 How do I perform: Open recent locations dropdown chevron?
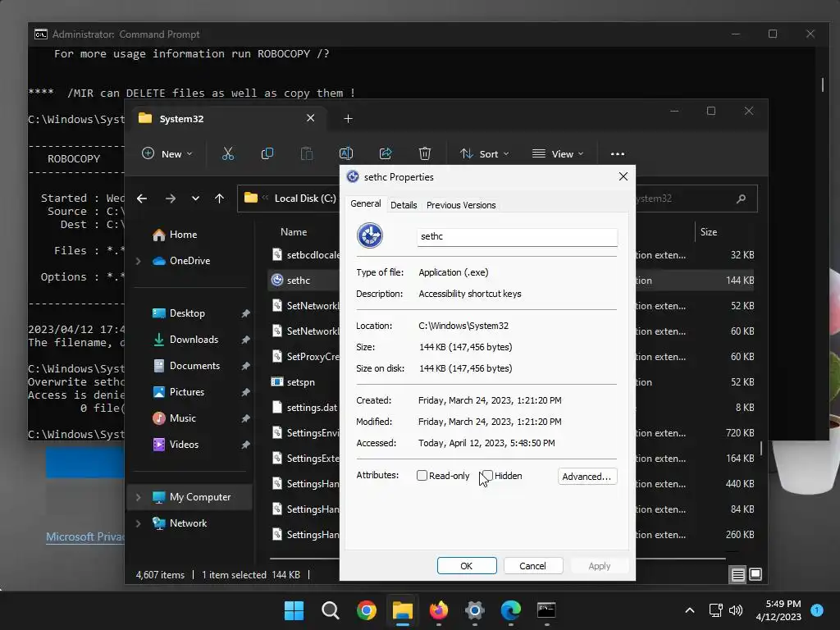click(x=195, y=199)
